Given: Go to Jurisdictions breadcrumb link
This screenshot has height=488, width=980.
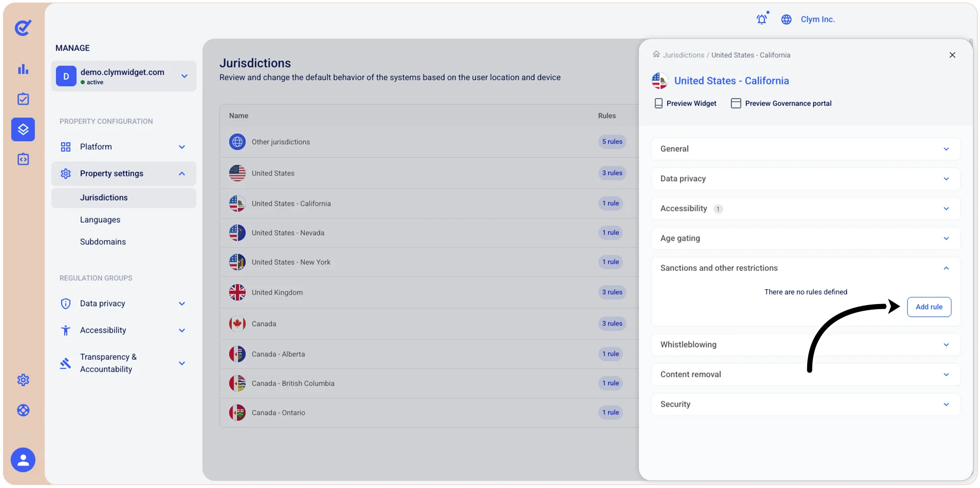Looking at the screenshot, I should click(x=683, y=55).
